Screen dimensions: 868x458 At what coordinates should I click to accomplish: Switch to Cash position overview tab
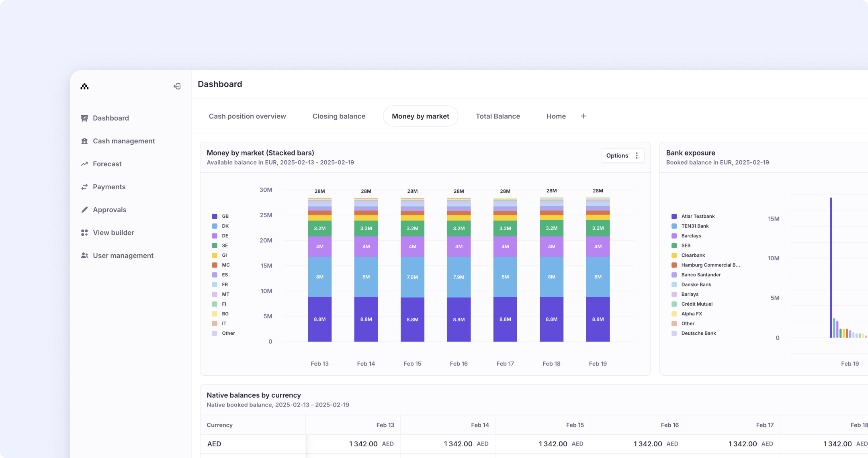click(x=247, y=116)
